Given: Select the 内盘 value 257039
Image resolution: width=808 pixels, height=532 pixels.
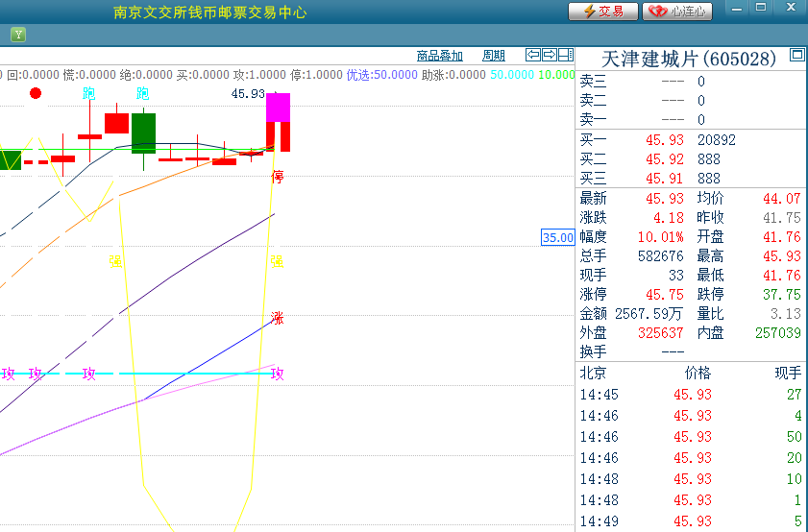Looking at the screenshot, I should tap(778, 333).
